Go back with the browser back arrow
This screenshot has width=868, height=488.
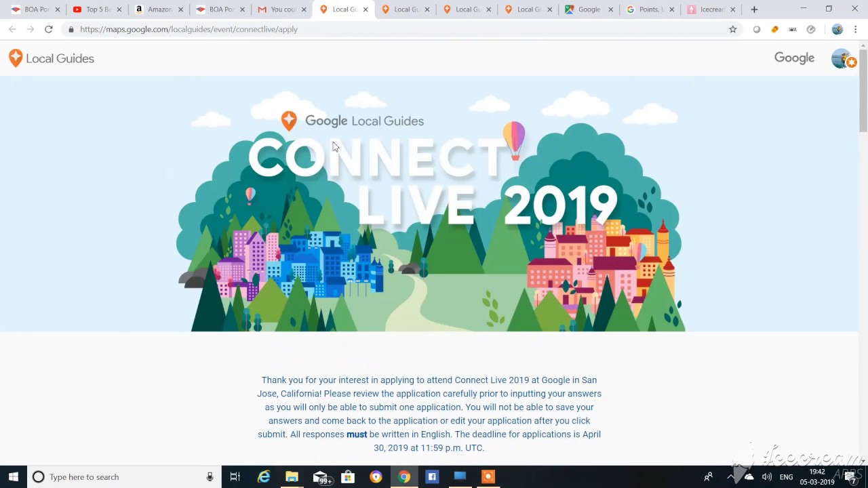point(12,29)
